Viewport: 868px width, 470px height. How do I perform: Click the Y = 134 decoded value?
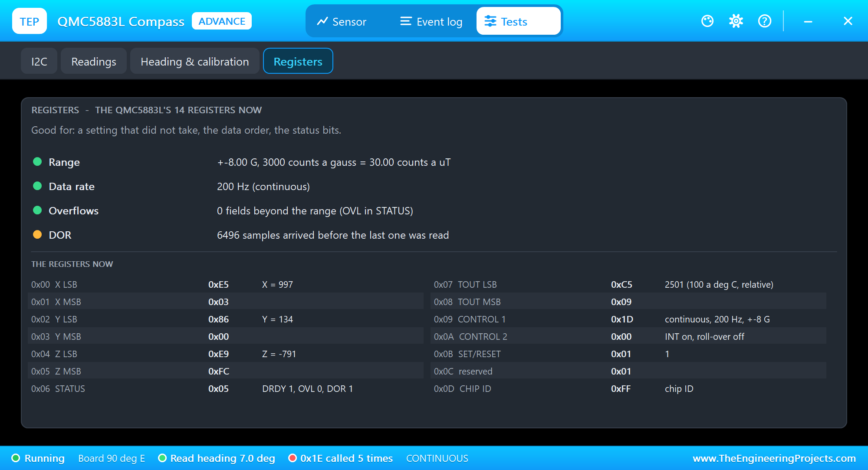(x=277, y=319)
